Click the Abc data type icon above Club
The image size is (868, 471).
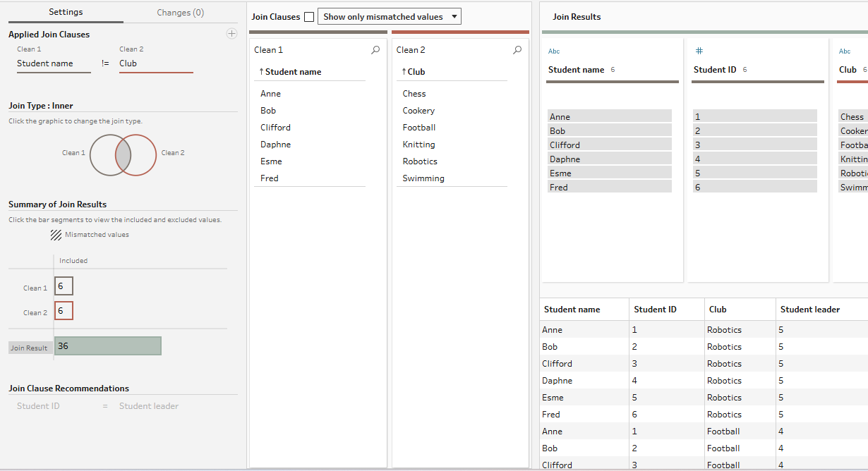click(x=844, y=51)
